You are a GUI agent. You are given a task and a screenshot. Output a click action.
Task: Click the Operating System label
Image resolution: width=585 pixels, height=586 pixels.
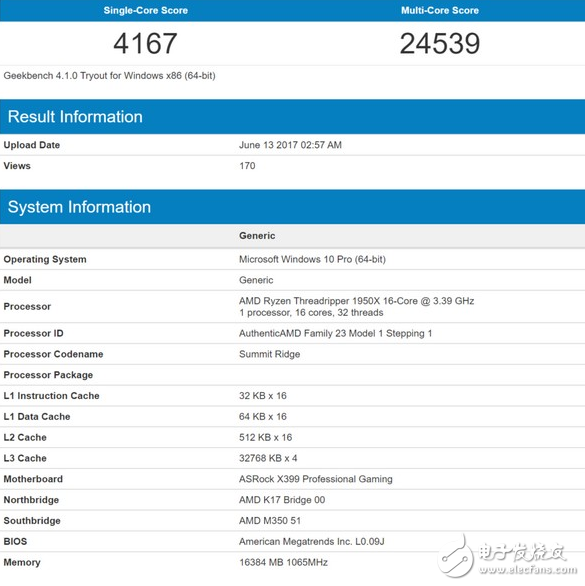45,259
